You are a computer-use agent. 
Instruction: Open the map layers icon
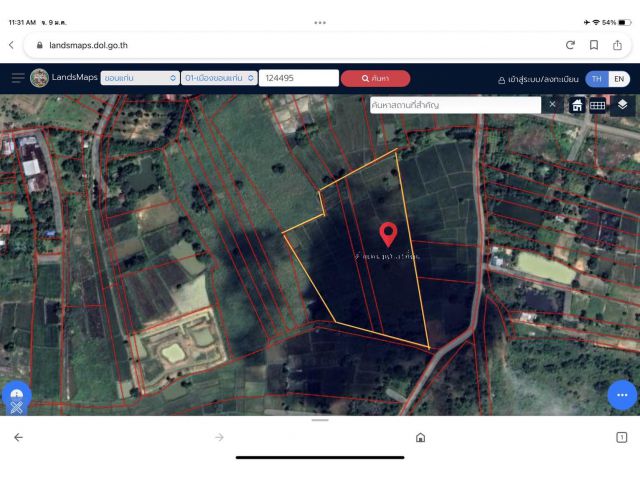(622, 105)
